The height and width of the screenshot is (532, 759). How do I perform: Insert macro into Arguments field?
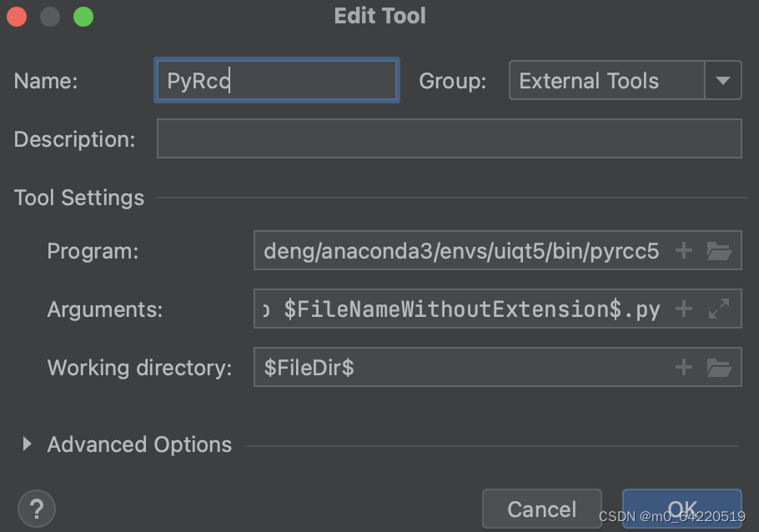pos(683,309)
